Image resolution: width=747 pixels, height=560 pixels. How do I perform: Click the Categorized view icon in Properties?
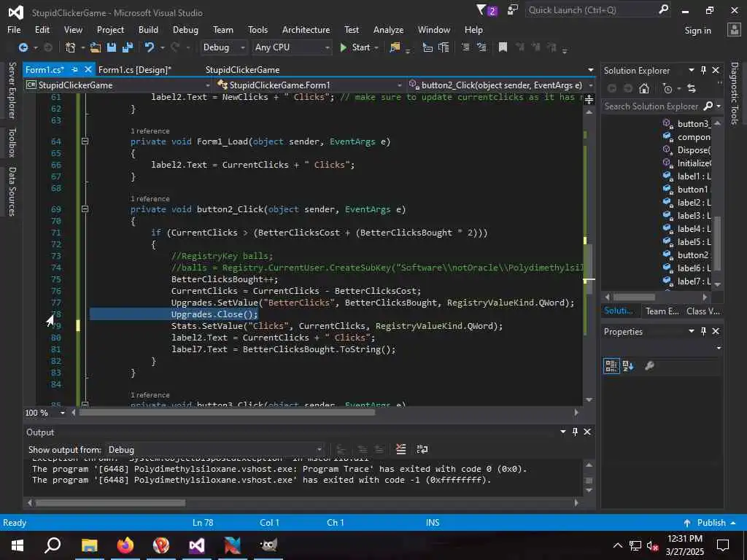click(x=611, y=366)
